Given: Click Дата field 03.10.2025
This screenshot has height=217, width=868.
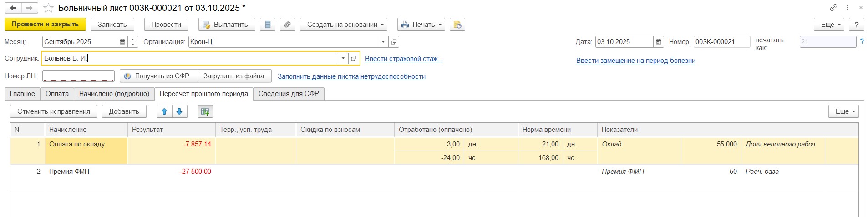Looking at the screenshot, I should pos(624,42).
